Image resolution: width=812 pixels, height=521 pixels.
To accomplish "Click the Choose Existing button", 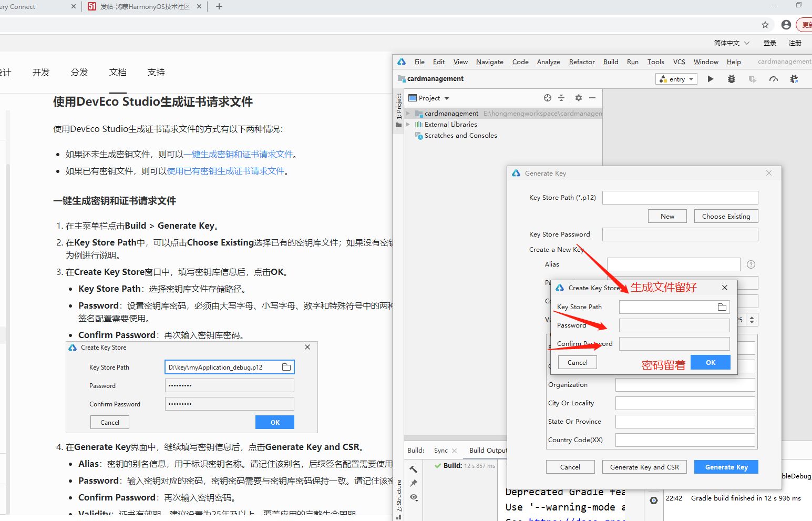I will 726,217.
